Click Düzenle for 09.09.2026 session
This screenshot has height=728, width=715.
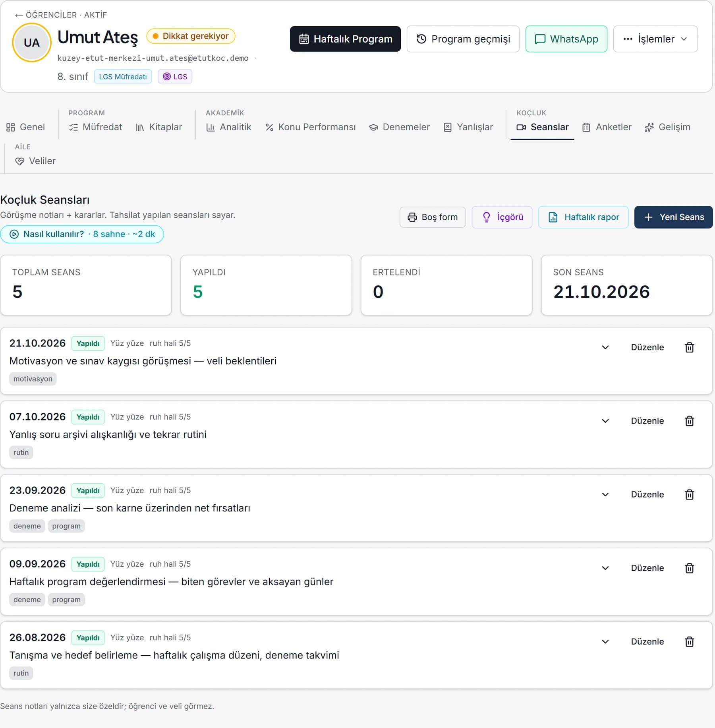point(647,568)
